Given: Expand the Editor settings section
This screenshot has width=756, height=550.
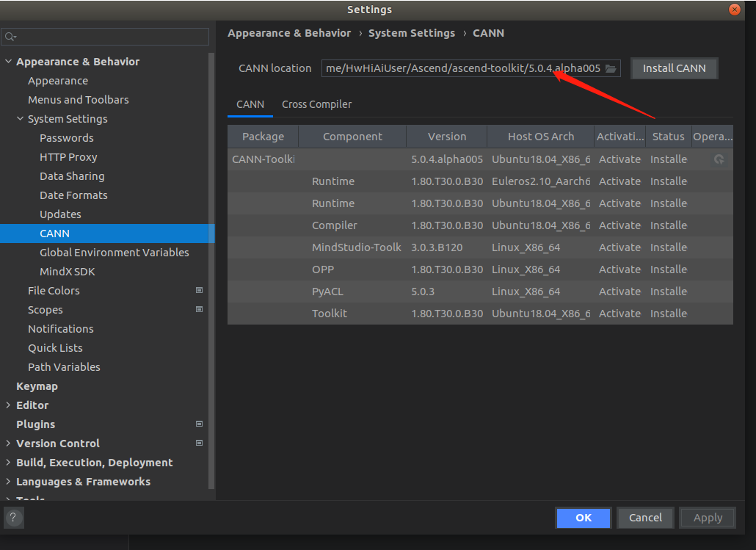Looking at the screenshot, I should coord(8,405).
